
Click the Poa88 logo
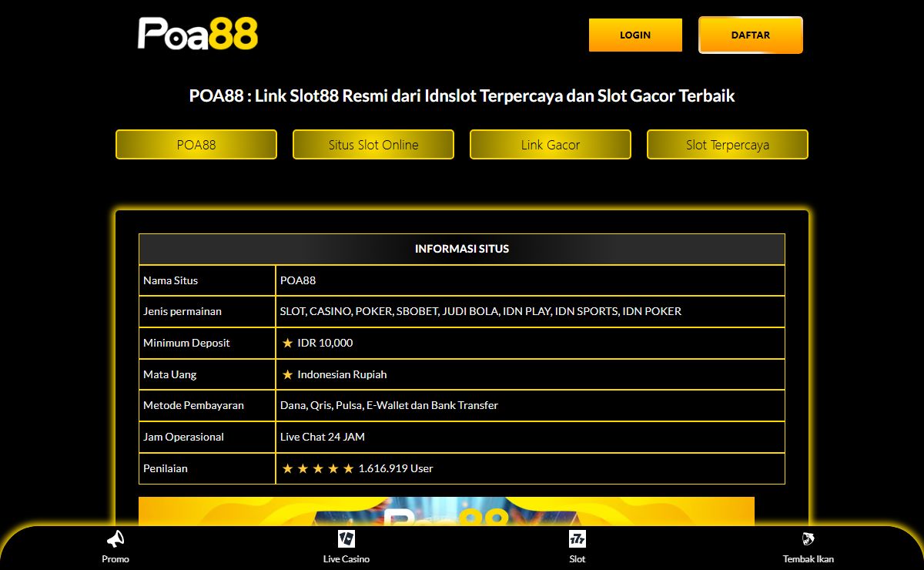198,35
